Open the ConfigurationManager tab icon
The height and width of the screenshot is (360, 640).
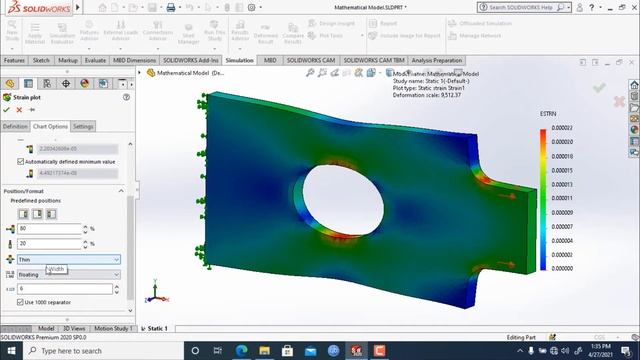tap(47, 84)
